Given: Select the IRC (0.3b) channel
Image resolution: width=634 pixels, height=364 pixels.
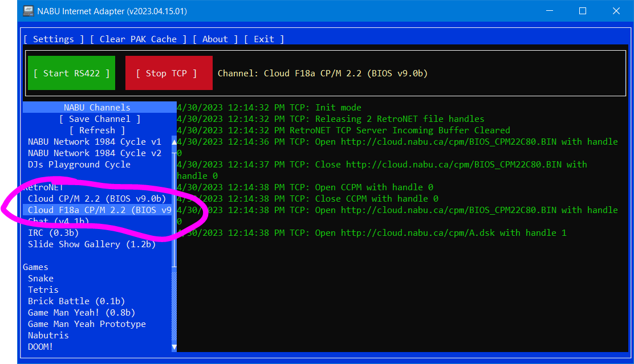Looking at the screenshot, I should [53, 233].
